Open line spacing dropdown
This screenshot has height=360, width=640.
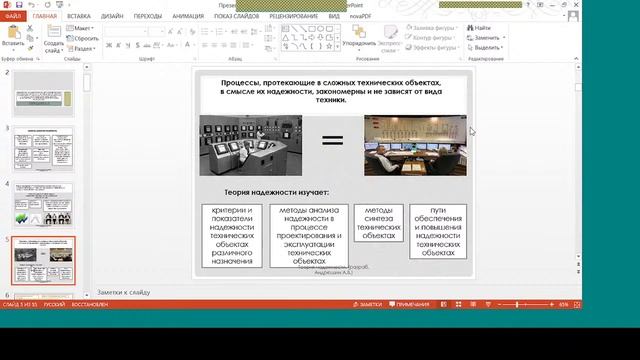click(255, 31)
